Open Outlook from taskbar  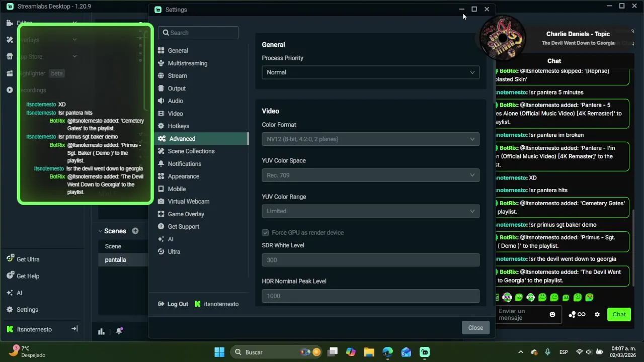coord(406,352)
